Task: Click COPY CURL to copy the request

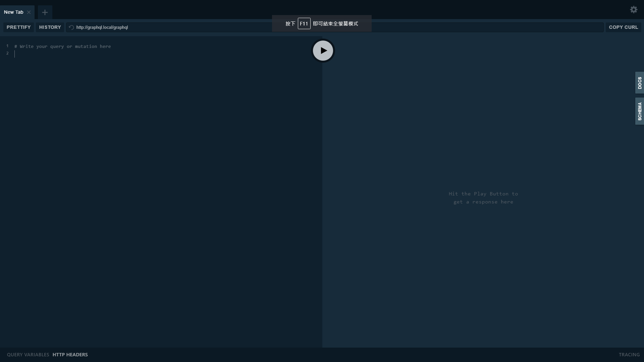Action: 623,27
